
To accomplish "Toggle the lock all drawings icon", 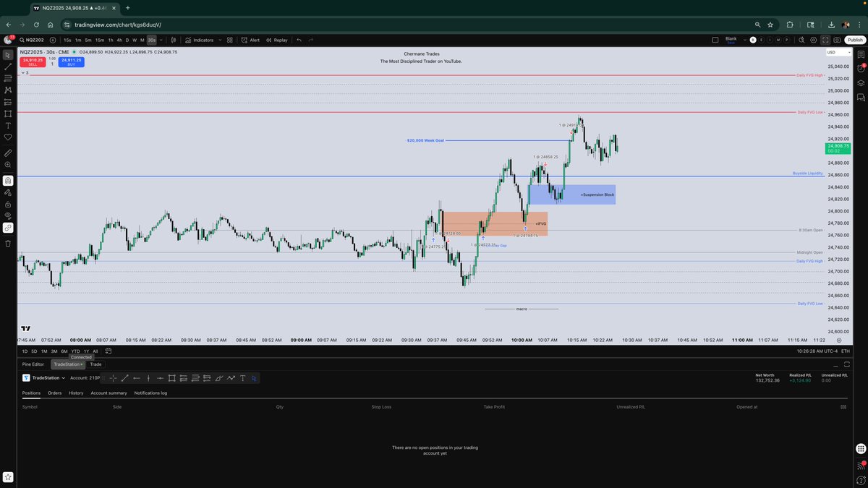I will (x=8, y=203).
